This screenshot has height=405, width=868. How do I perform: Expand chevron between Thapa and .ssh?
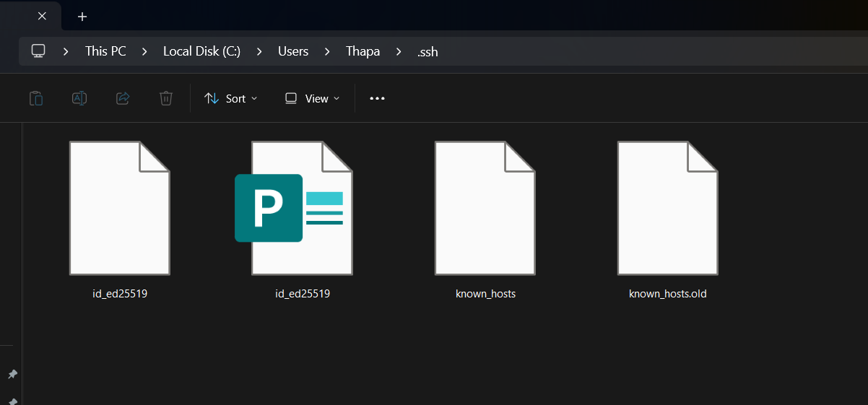point(399,51)
